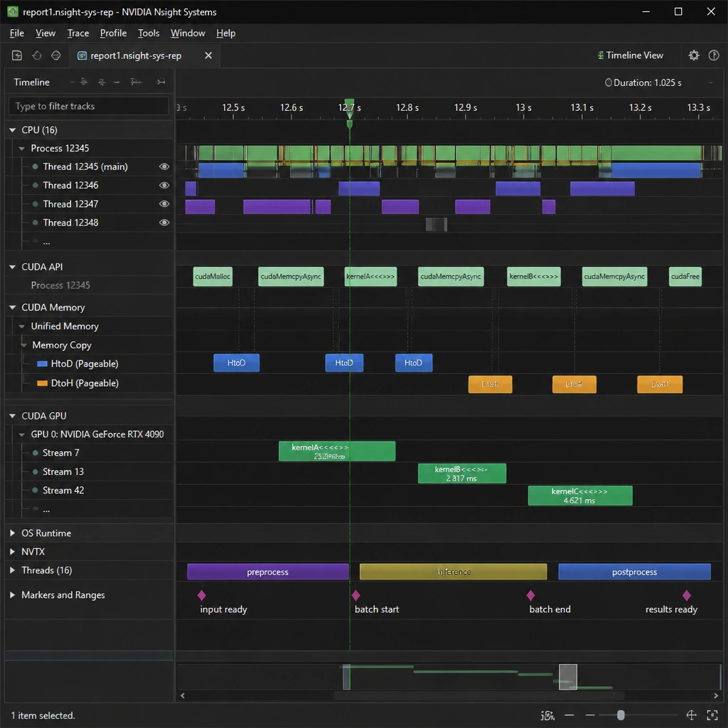Open the settings gear icon
728x728 pixels.
[x=694, y=55]
